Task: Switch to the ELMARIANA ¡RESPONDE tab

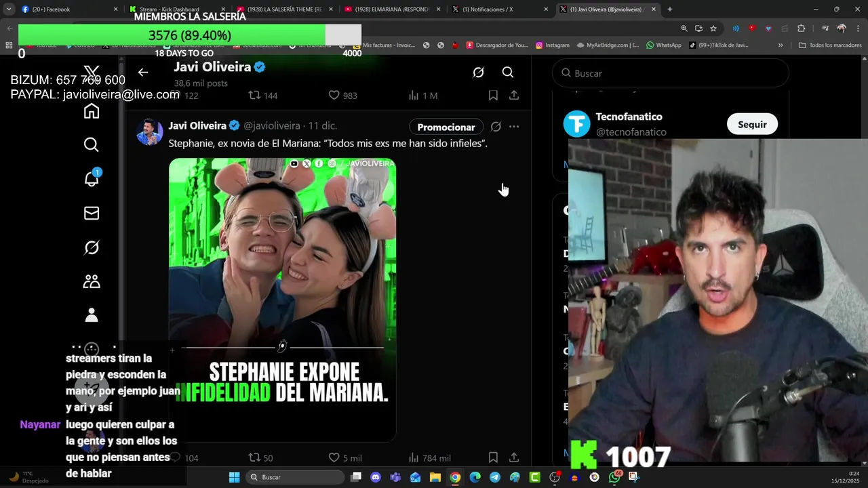Action: click(393, 9)
